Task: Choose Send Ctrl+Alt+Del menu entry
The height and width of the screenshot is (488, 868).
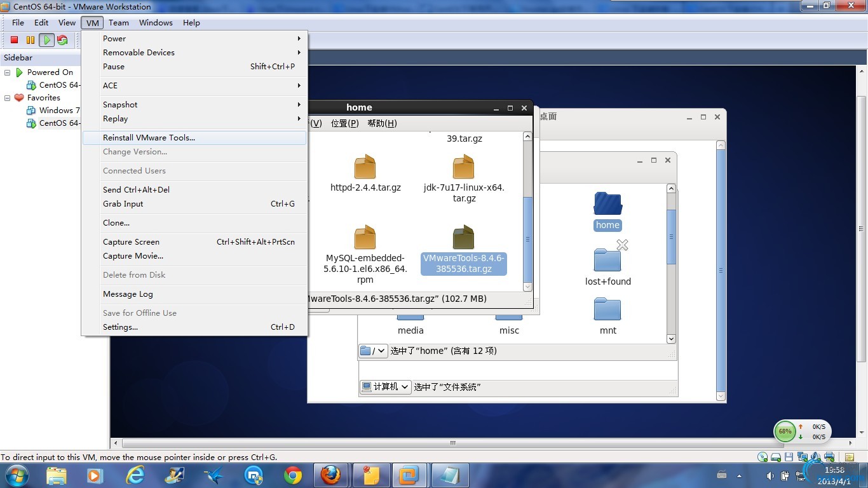Action: click(194, 189)
